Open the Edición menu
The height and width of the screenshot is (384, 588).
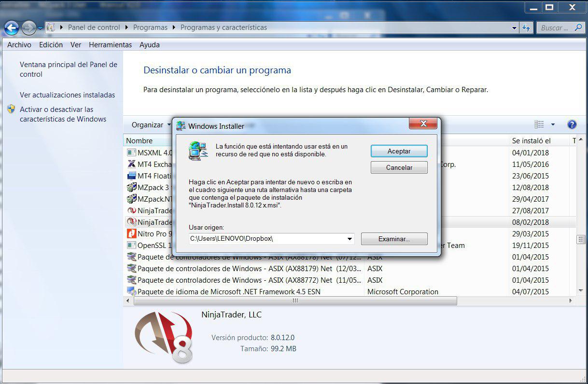point(51,45)
